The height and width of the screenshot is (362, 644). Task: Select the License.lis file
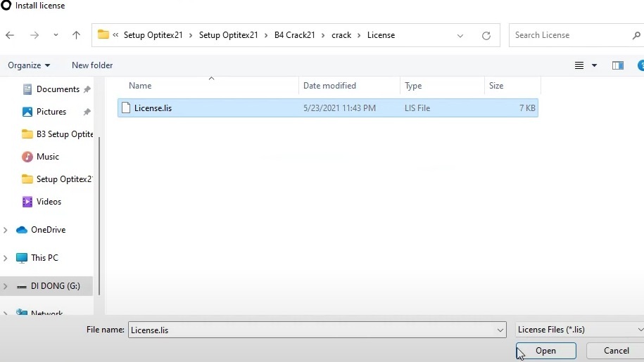point(153,108)
